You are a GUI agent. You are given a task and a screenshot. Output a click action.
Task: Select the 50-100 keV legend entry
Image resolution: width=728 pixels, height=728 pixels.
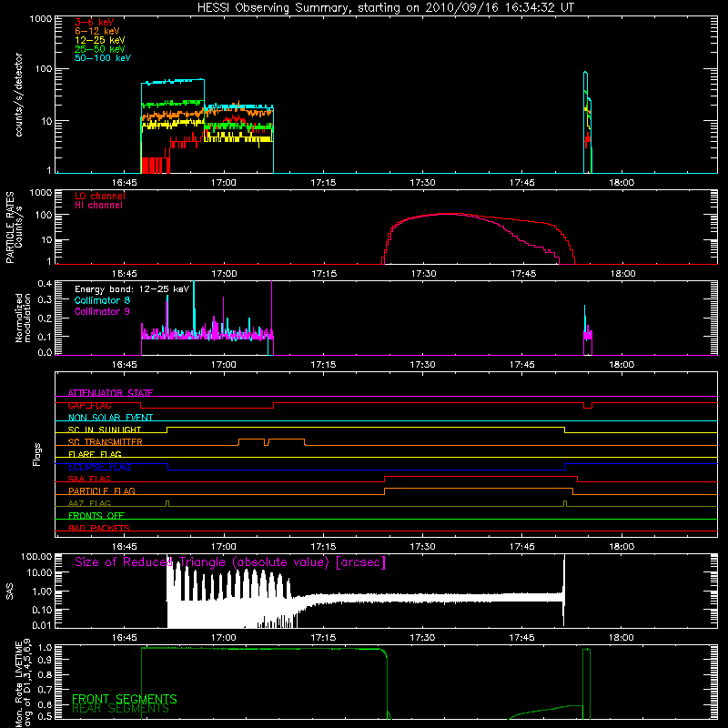[x=103, y=57]
